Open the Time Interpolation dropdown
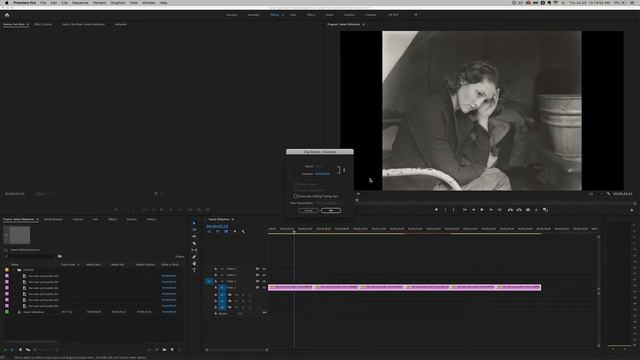 [329, 203]
